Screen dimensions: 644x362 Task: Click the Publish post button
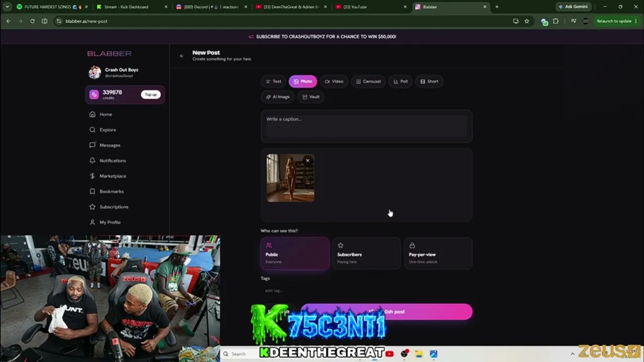click(x=386, y=312)
